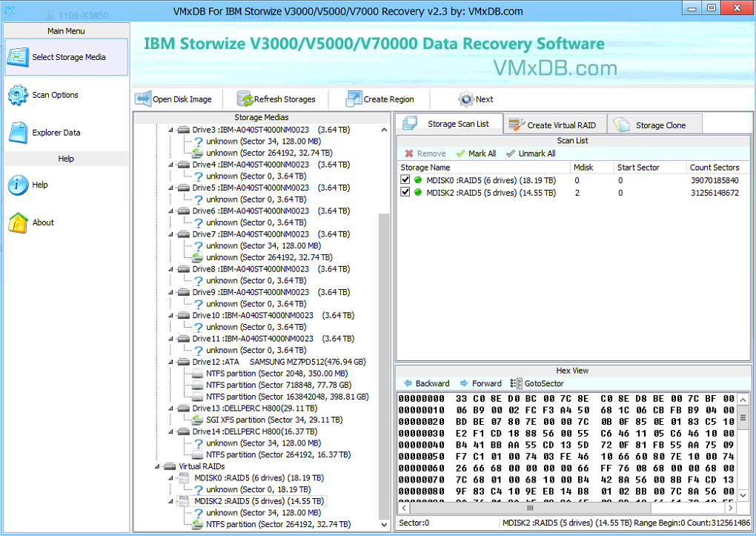756x536 pixels.
Task: Uncheck the MDISK2 RAID5 checkbox
Action: pos(405,192)
